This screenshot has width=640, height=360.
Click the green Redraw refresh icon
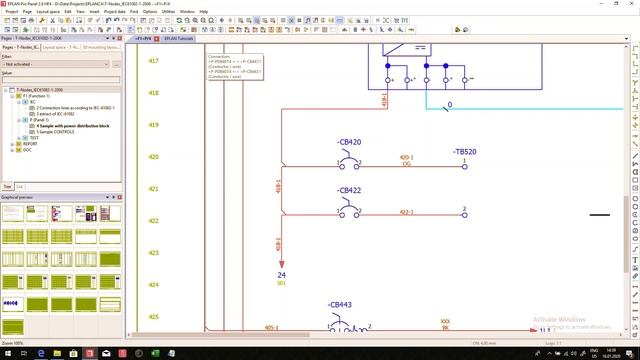179,20
